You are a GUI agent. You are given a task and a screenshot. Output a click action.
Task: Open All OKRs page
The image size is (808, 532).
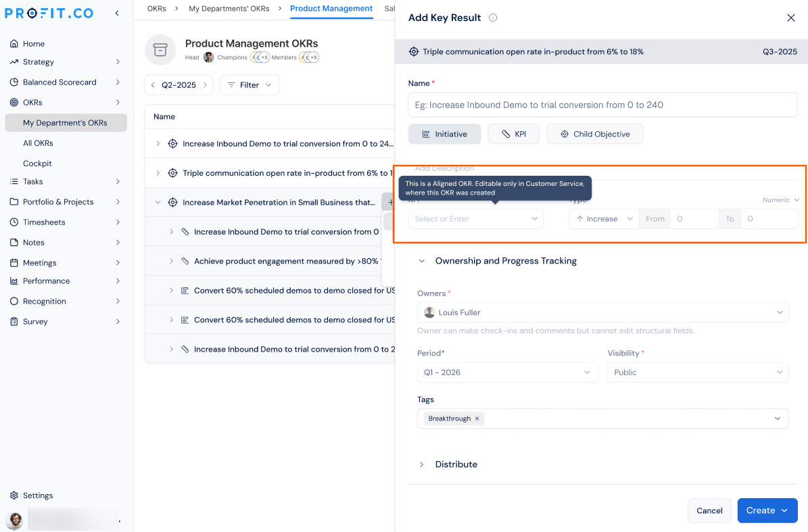tap(38, 143)
